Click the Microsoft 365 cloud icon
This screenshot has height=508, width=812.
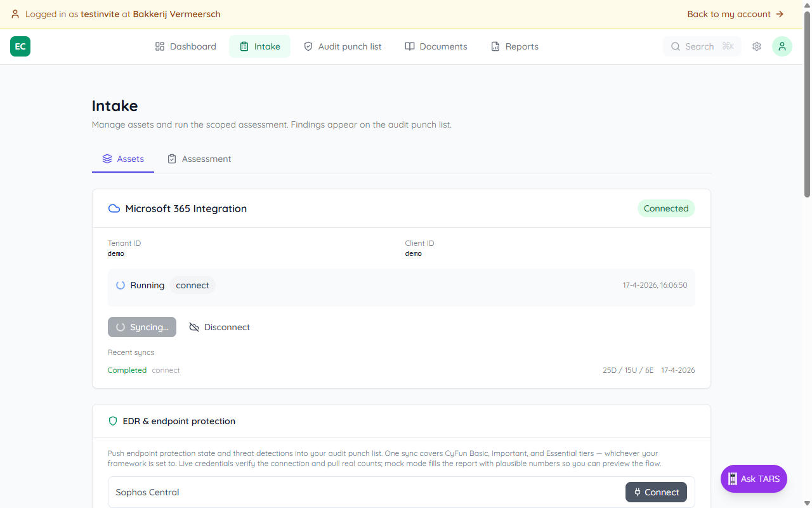pyautogui.click(x=114, y=208)
